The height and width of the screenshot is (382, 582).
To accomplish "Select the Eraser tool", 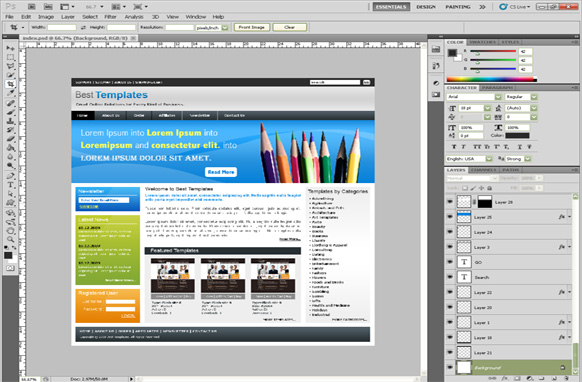I will [x=10, y=138].
